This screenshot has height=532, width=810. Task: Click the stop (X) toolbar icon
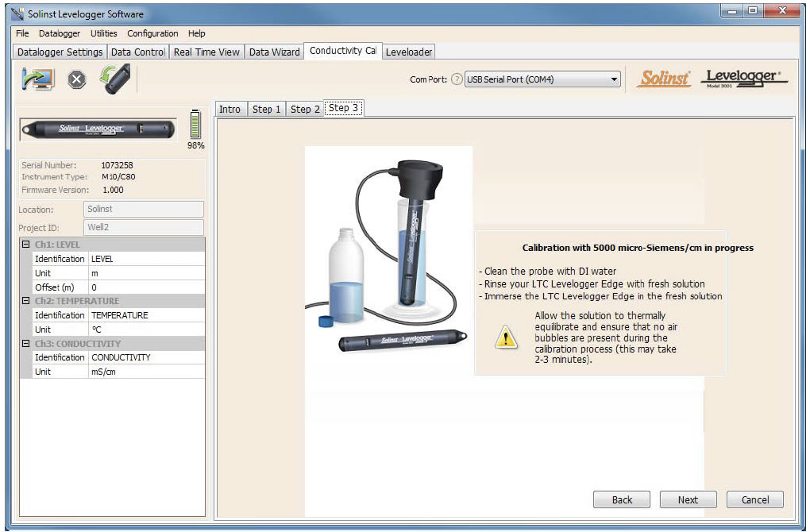pyautogui.click(x=76, y=79)
